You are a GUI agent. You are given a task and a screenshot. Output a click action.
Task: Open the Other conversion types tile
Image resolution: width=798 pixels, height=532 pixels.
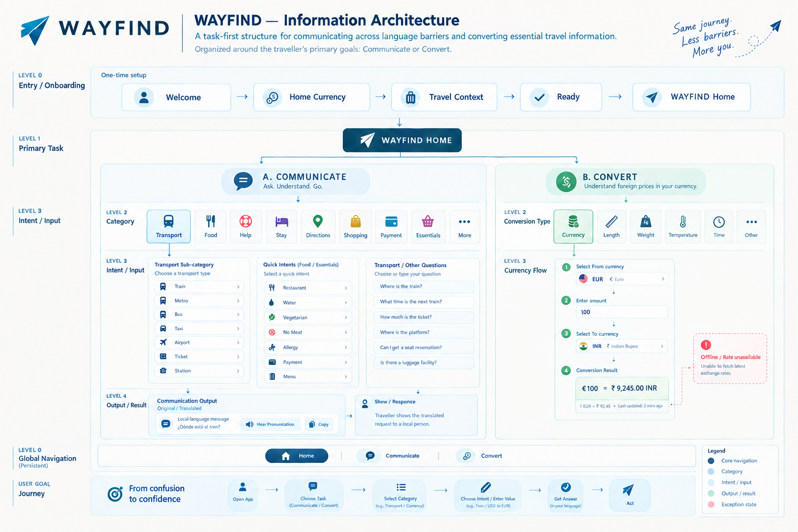pyautogui.click(x=751, y=227)
